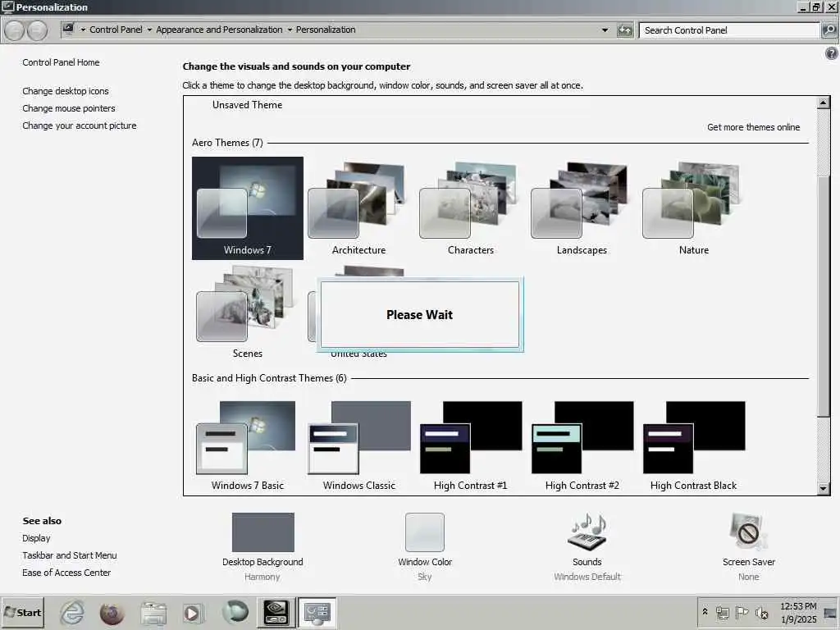Click Control Panel breadcrumb
This screenshot has width=840, height=630.
point(116,30)
